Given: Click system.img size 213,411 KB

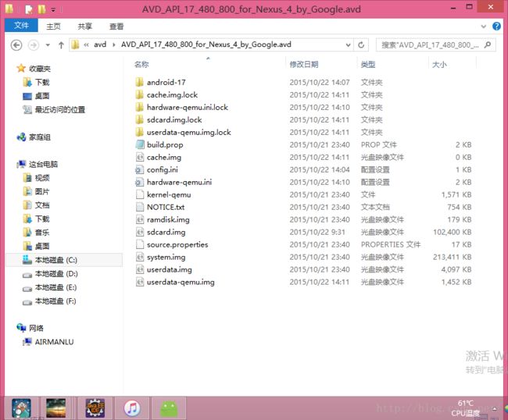Looking at the screenshot, I should click(x=453, y=257).
